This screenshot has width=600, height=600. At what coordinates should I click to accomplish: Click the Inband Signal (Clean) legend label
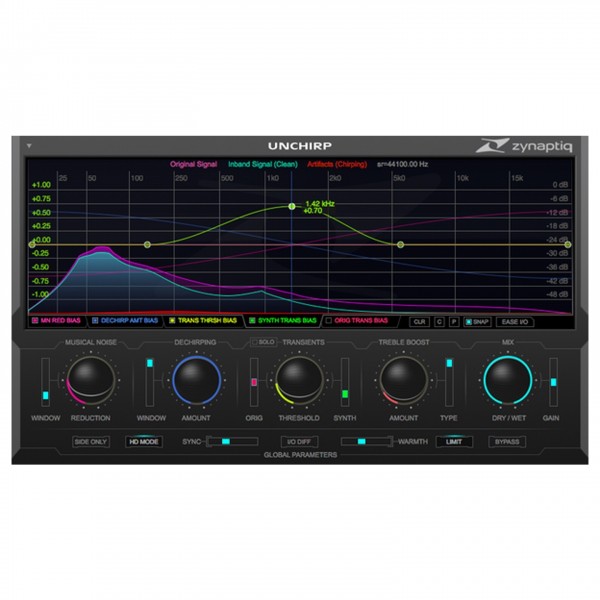tap(263, 165)
